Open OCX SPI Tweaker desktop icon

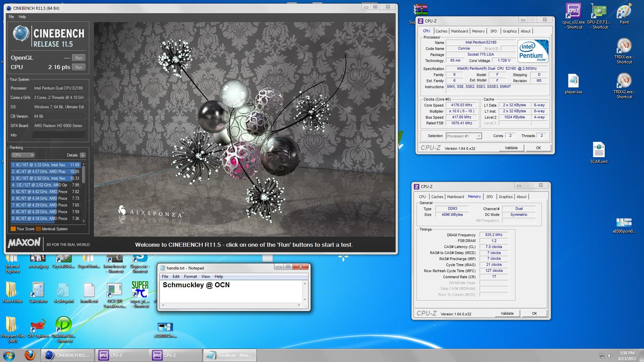click(115, 295)
